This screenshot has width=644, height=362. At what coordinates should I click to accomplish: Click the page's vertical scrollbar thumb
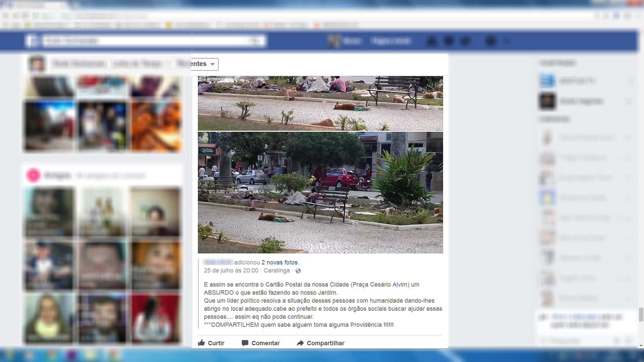pos(641,314)
